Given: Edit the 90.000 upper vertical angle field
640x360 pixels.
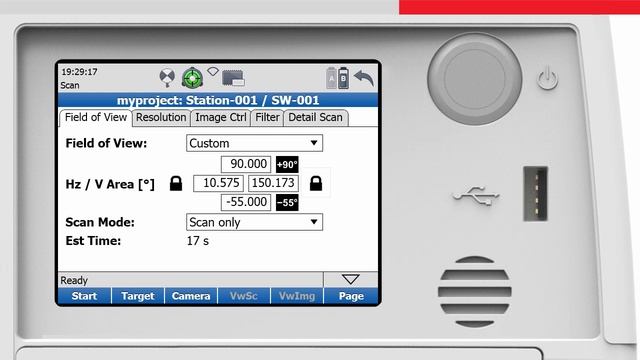Looking at the screenshot, I should point(246,164).
